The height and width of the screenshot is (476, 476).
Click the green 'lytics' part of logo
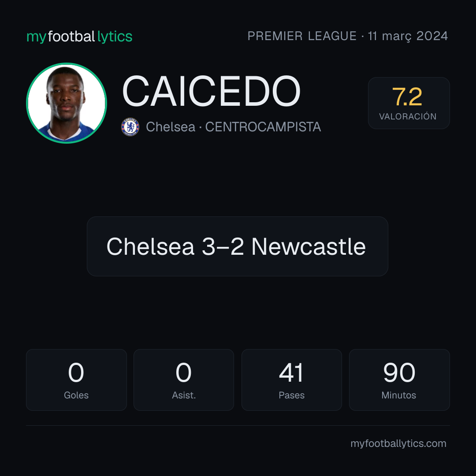click(115, 37)
